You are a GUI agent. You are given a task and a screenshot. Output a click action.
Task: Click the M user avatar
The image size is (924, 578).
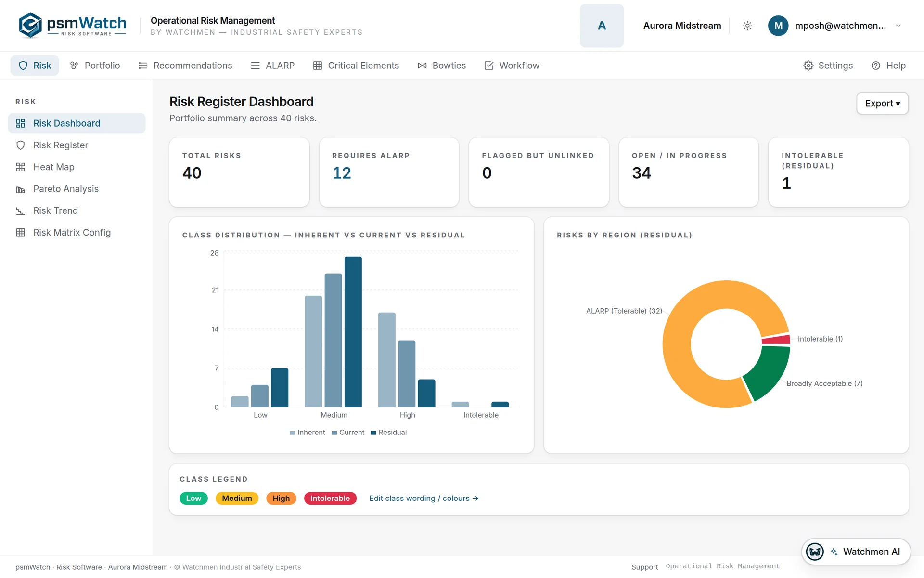pyautogui.click(x=778, y=26)
